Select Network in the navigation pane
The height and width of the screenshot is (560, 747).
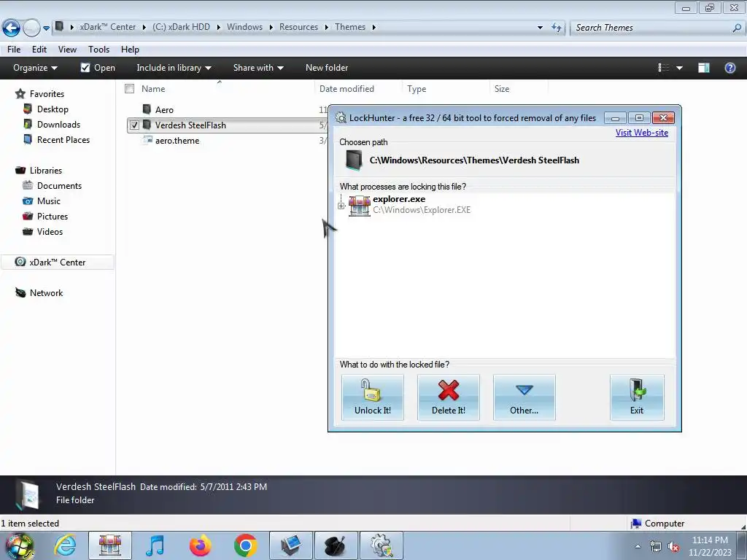[x=46, y=293]
